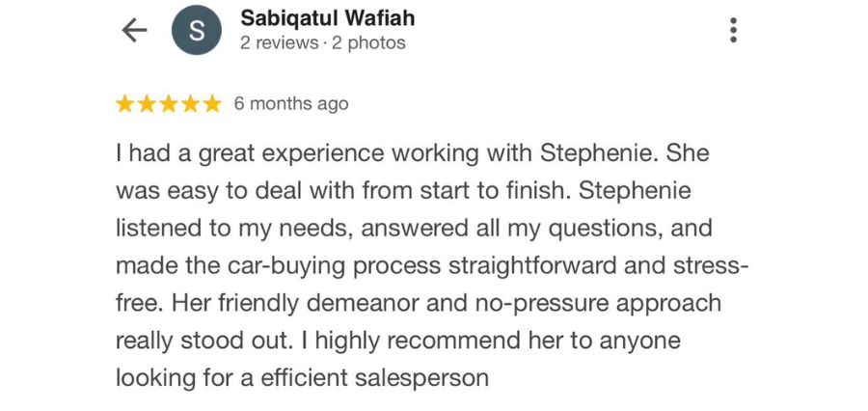The height and width of the screenshot is (411, 868).
Task: Click the fifth rating star
Action: click(212, 104)
